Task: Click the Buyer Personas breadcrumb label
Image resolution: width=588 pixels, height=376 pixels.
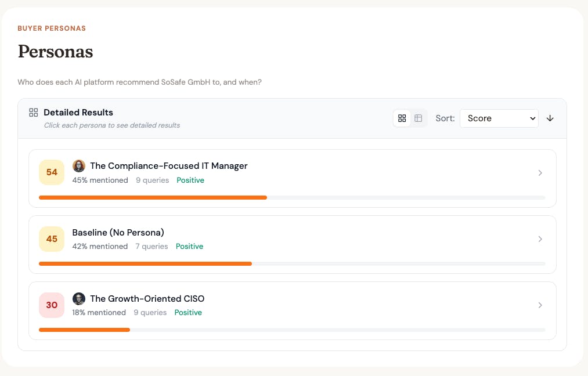Action: point(52,28)
